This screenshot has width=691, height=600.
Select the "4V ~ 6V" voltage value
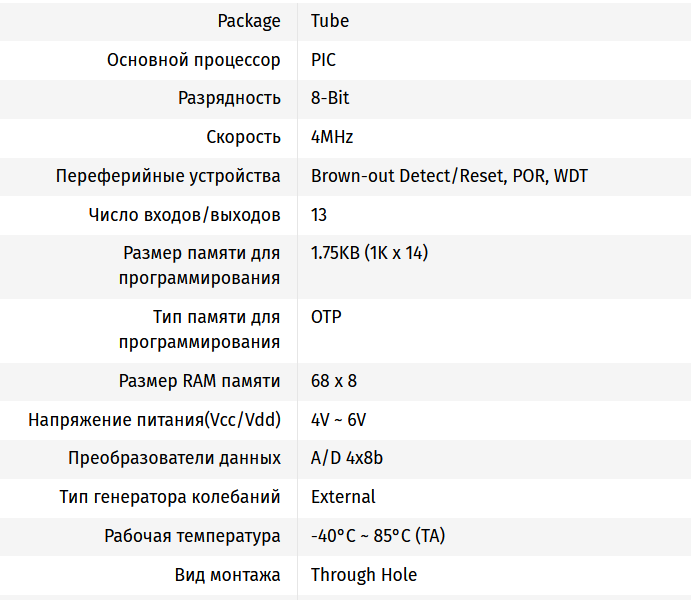[x=338, y=420]
